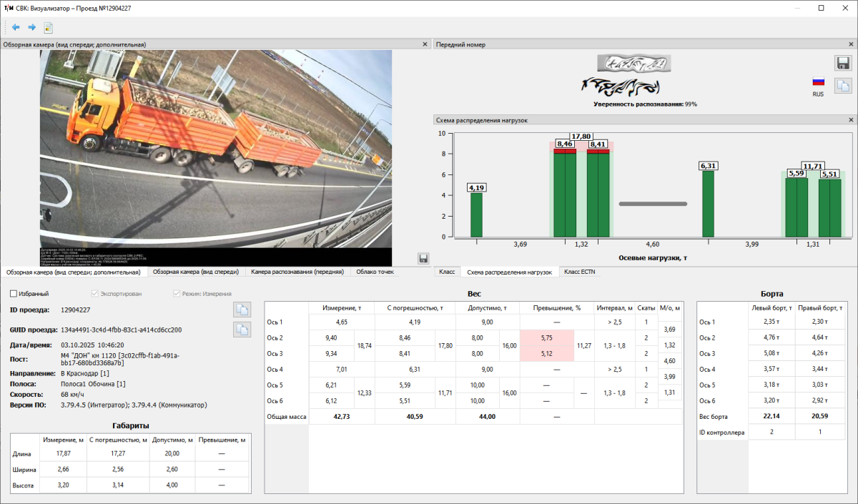Copy the GUID проезда value

pyautogui.click(x=242, y=330)
